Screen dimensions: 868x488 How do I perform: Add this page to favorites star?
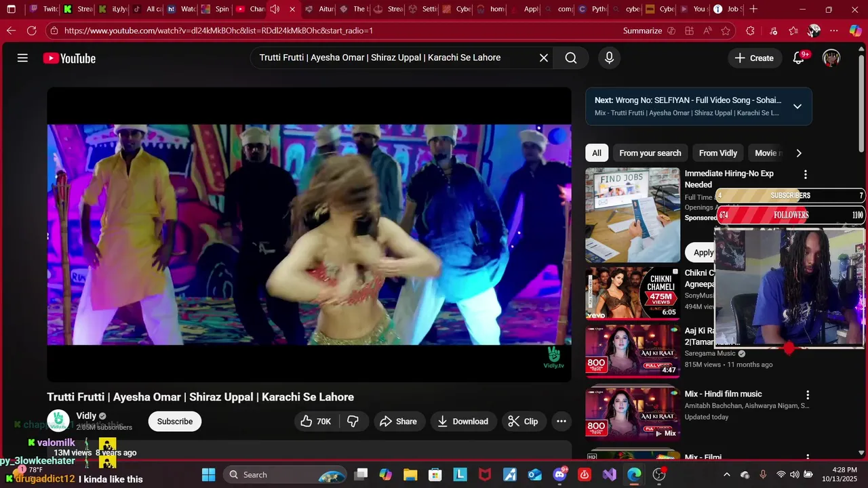(726, 30)
